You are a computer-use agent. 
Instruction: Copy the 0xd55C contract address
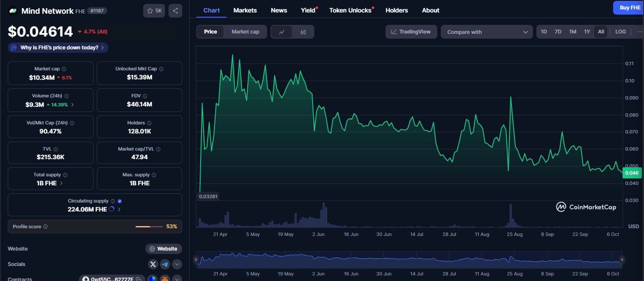138,279
